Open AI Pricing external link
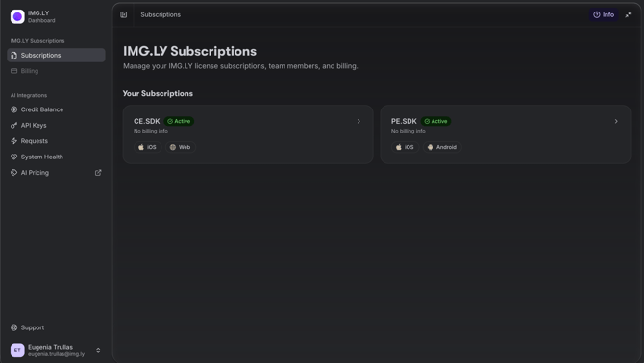The width and height of the screenshot is (644, 363). tap(56, 172)
